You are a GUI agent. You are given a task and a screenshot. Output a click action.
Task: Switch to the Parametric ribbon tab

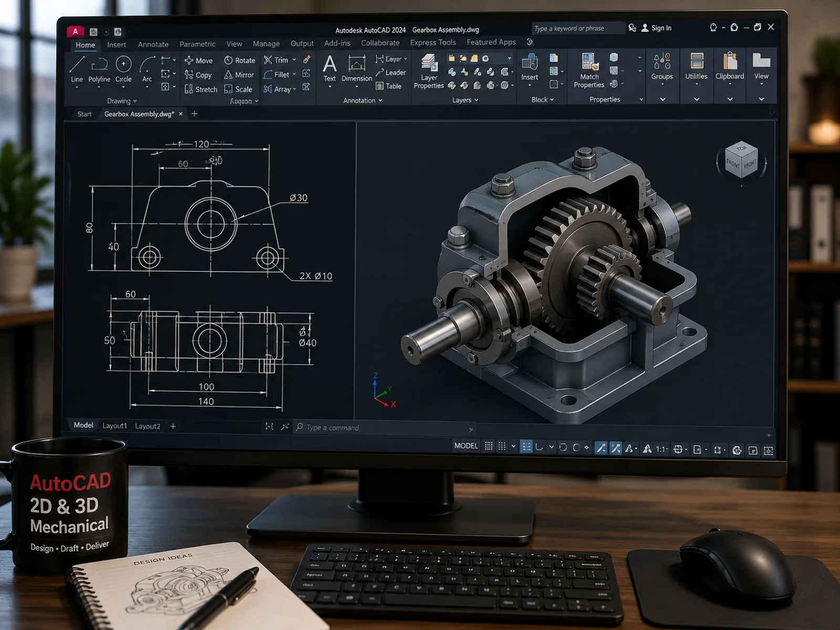click(x=197, y=44)
